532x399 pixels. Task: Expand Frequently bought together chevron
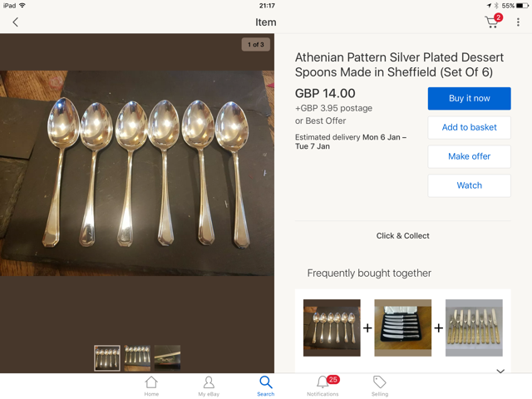pos(500,371)
